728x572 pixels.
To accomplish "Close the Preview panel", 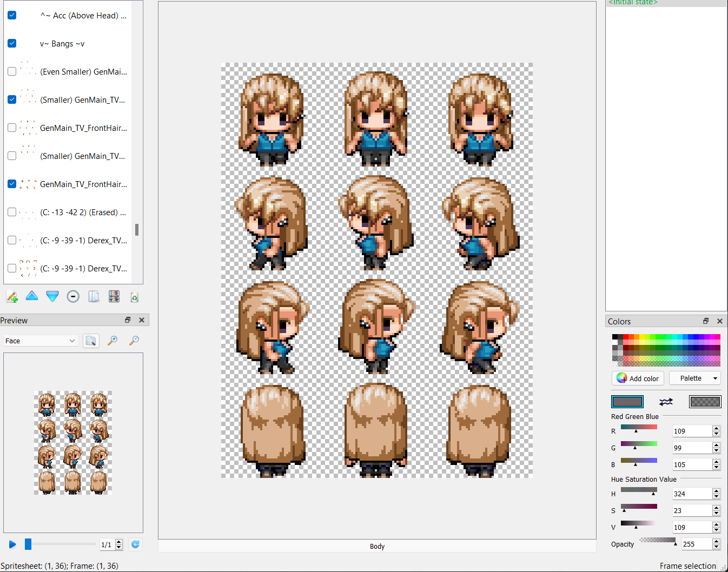I will click(x=142, y=320).
